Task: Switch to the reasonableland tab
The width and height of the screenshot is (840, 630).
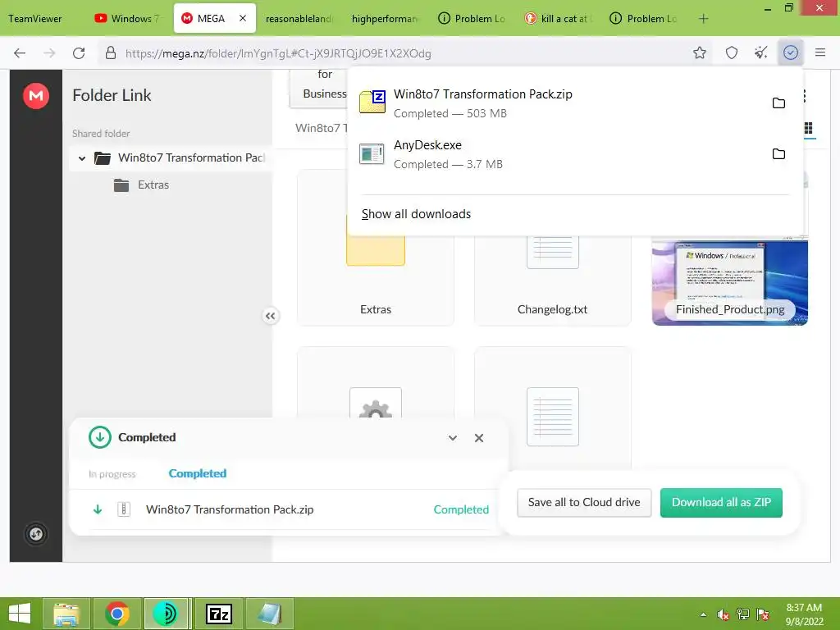Action: [x=299, y=18]
